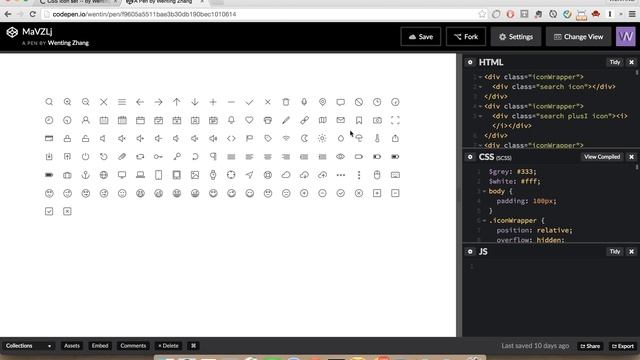The width and height of the screenshot is (640, 360).
Task: Click the Save button
Action: point(421,37)
